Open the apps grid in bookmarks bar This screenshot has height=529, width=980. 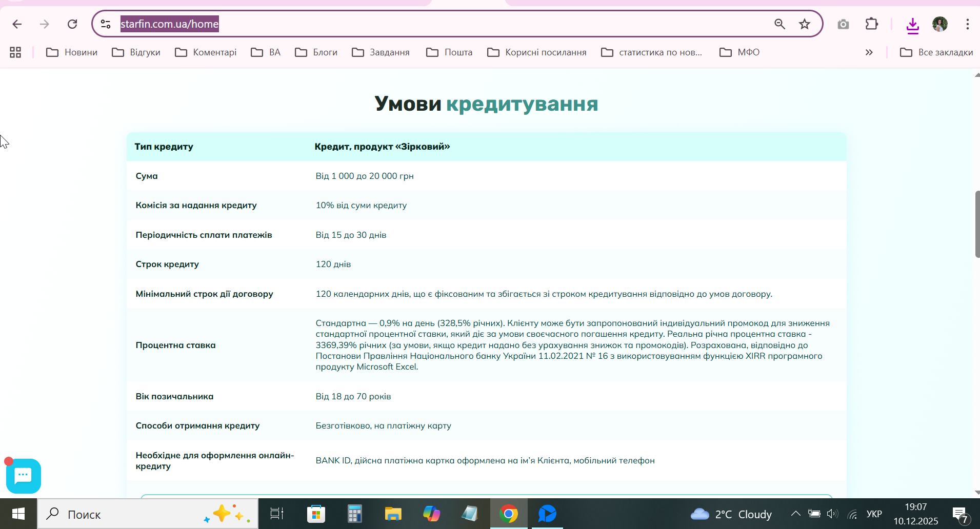15,52
